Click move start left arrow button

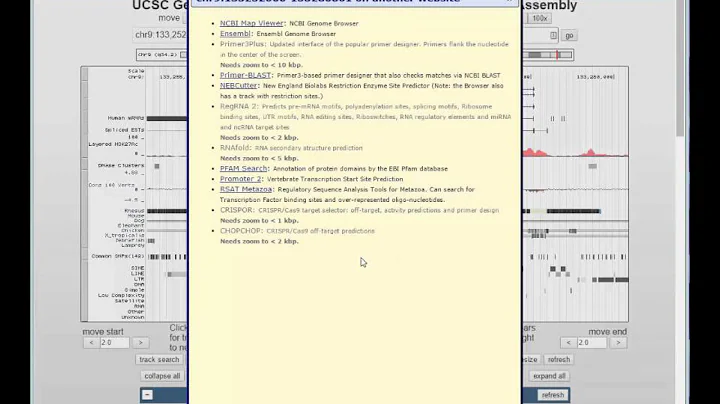point(91,342)
